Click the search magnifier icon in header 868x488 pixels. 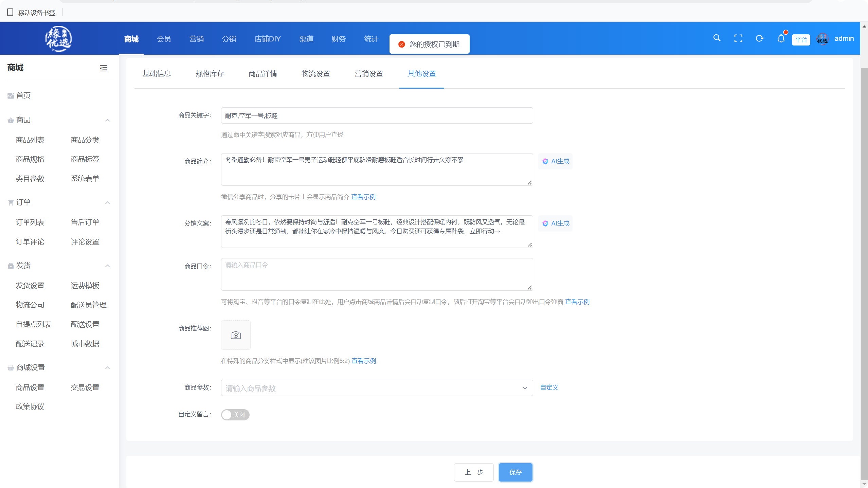click(717, 38)
